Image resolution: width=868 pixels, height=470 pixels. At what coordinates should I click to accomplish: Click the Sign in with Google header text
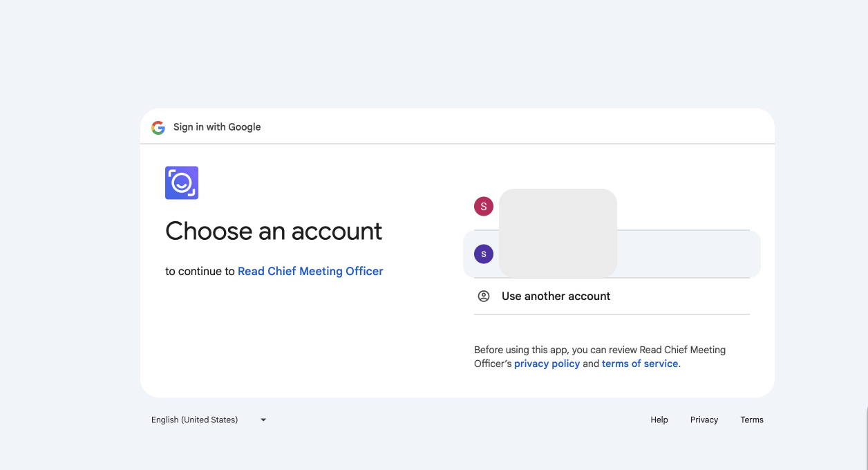pyautogui.click(x=217, y=127)
